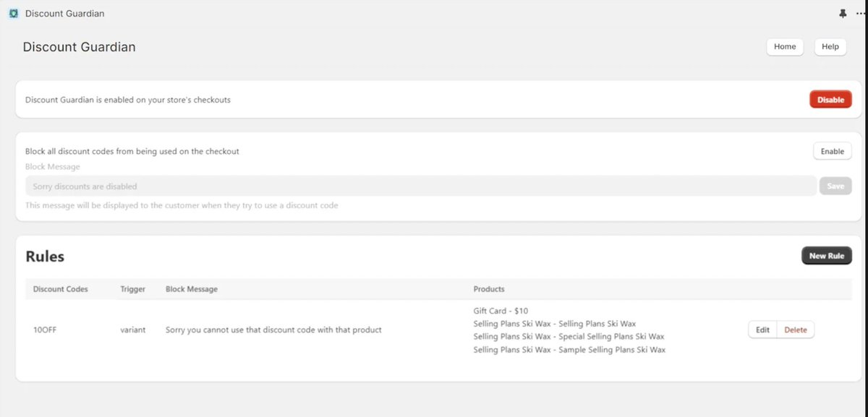
Task: Click the 'Trigger' column header
Action: [133, 289]
